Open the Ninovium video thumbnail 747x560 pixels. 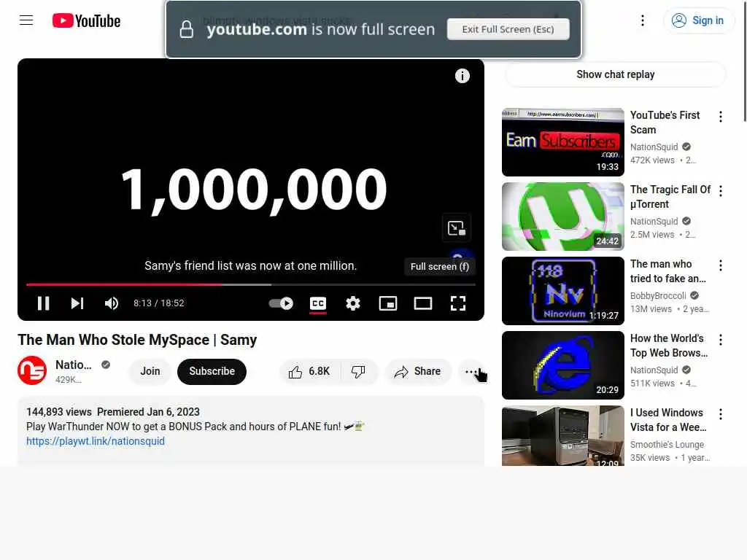pos(562,290)
